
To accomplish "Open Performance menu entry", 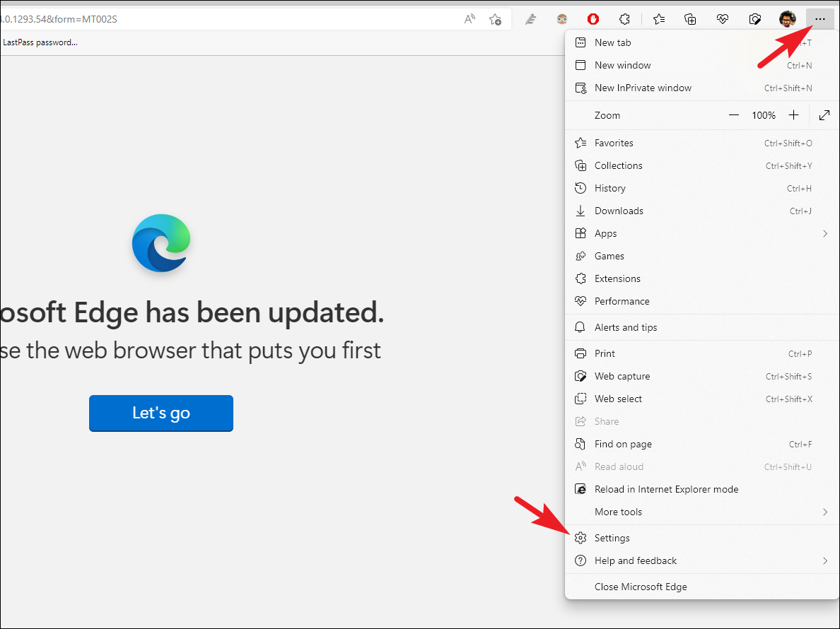I will click(702, 301).
